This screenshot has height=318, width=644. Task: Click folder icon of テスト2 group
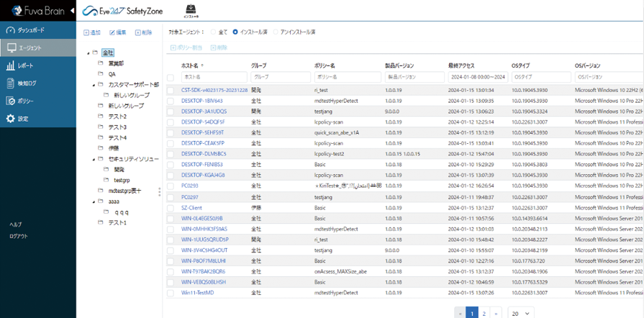click(100, 117)
